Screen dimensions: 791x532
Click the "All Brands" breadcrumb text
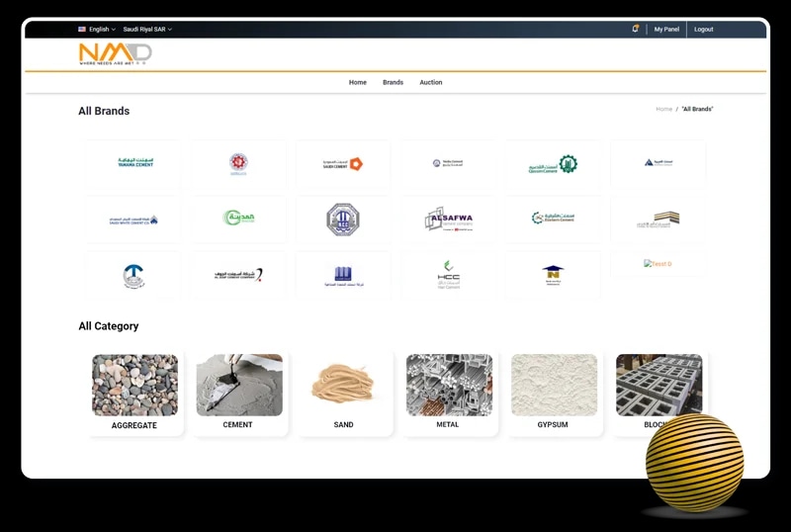tap(697, 109)
